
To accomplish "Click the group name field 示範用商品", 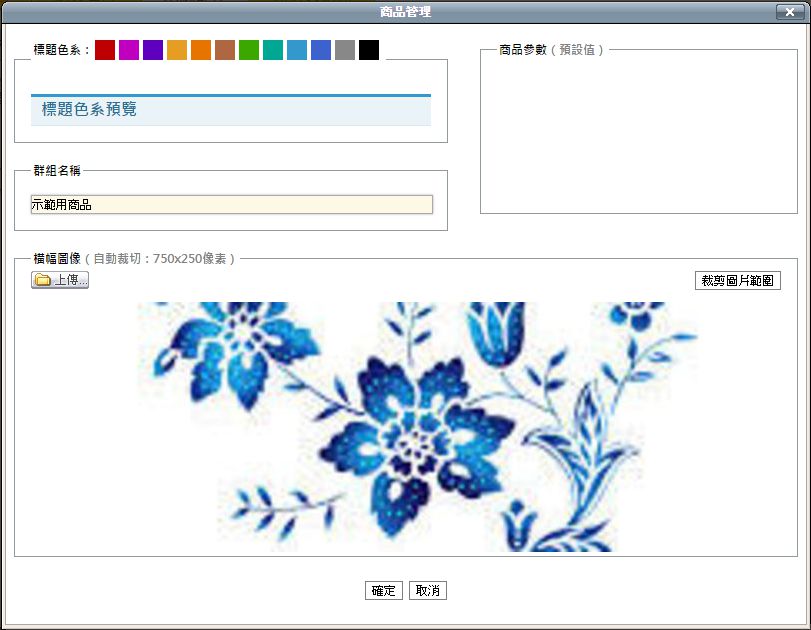I will (x=232, y=204).
